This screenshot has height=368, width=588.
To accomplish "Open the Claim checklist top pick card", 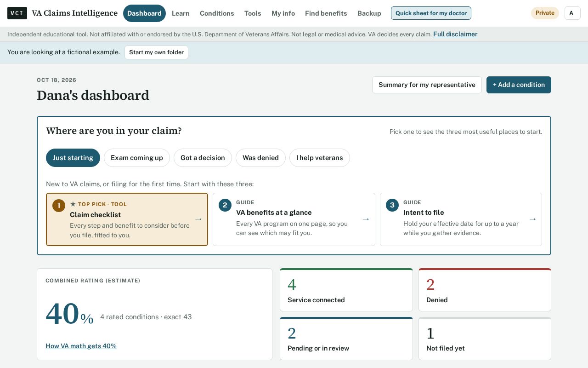I will click(x=127, y=219).
